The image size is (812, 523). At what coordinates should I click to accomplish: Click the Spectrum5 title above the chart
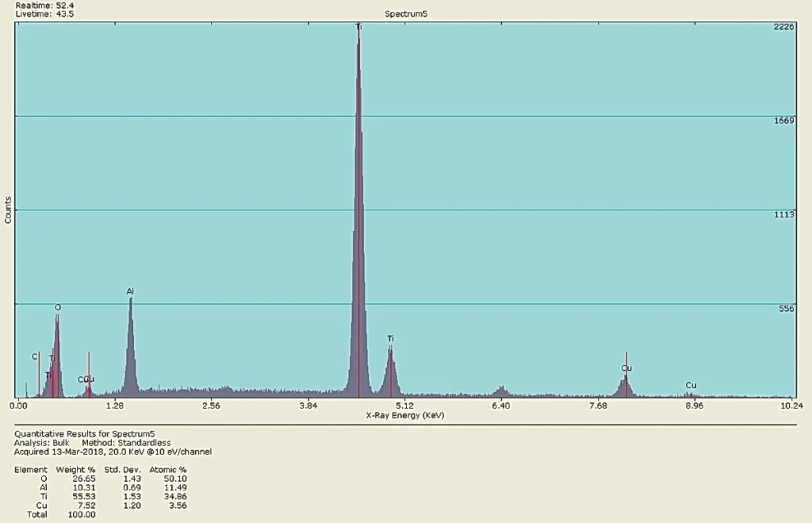coord(405,14)
